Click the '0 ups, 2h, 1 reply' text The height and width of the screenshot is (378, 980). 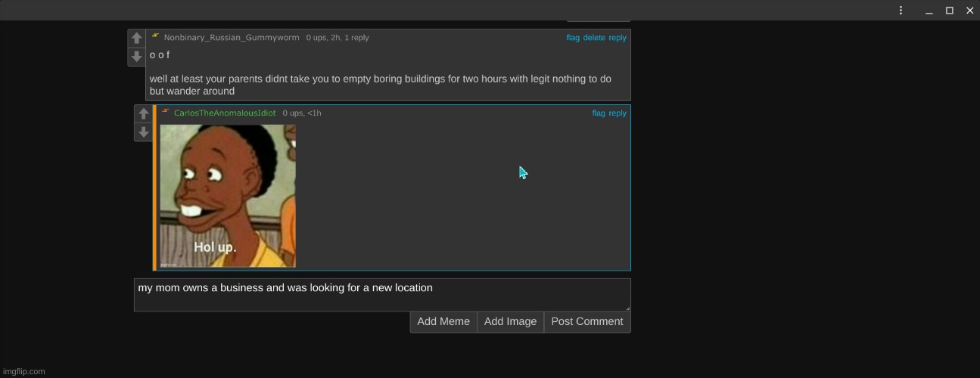pos(338,38)
